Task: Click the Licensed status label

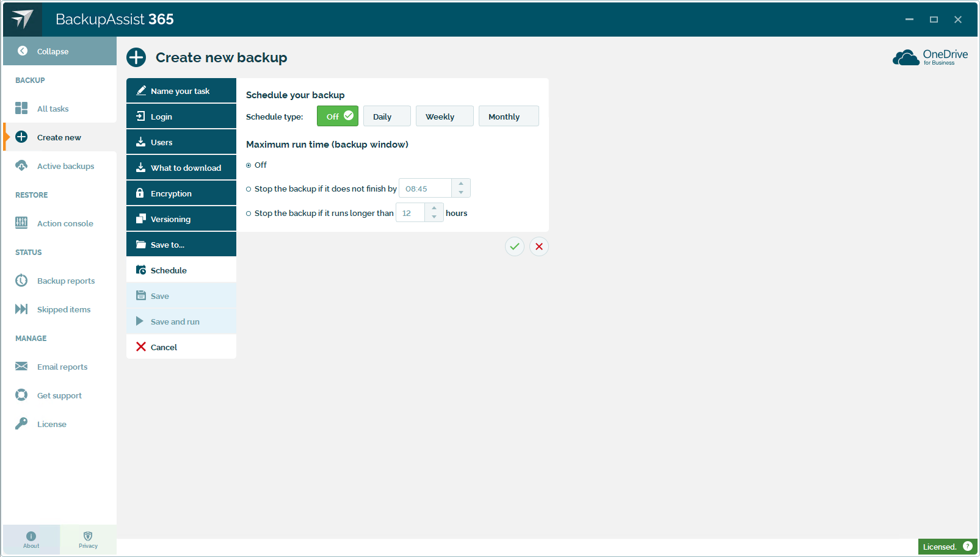Action: click(x=940, y=547)
